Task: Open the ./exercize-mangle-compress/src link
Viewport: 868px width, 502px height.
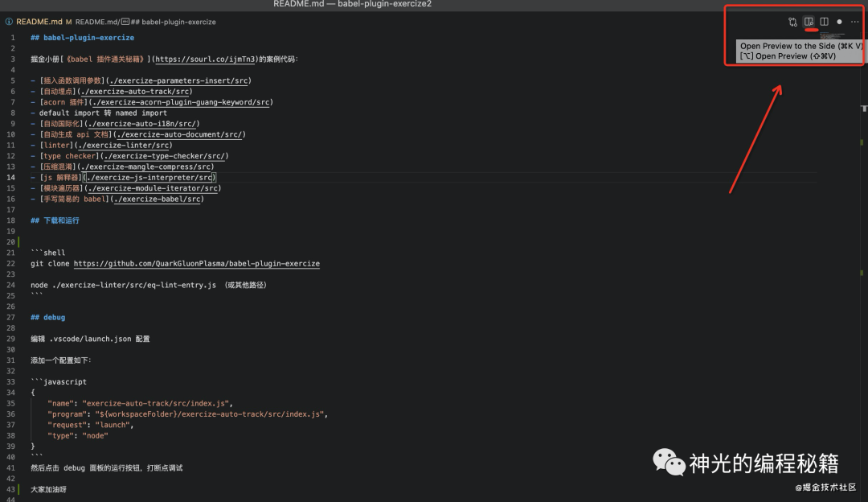Action: (x=145, y=167)
